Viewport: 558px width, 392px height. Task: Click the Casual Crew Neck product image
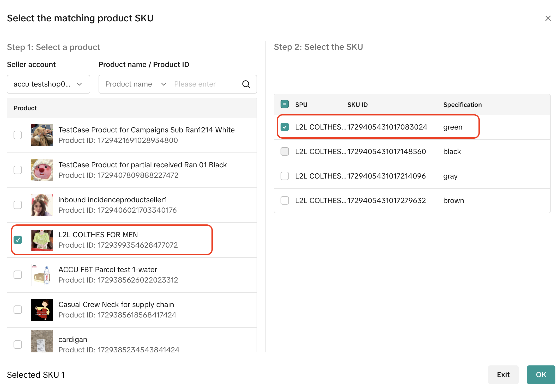42,310
